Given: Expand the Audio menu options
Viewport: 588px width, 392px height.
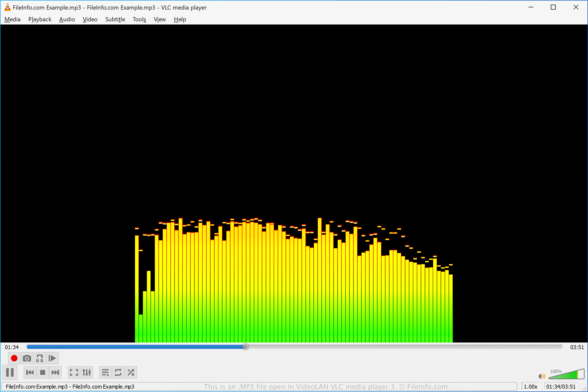Looking at the screenshot, I should point(66,19).
